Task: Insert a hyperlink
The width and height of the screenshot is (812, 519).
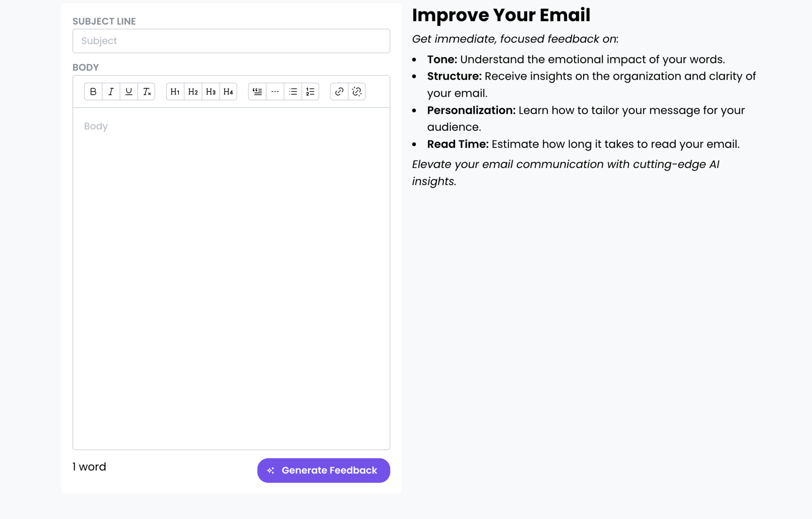Action: 339,92
